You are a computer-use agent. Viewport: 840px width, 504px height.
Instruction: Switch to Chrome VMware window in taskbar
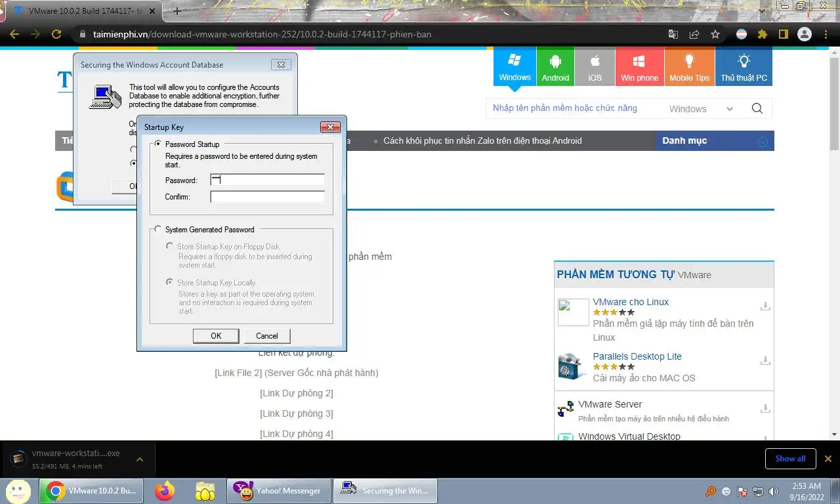[93, 490]
